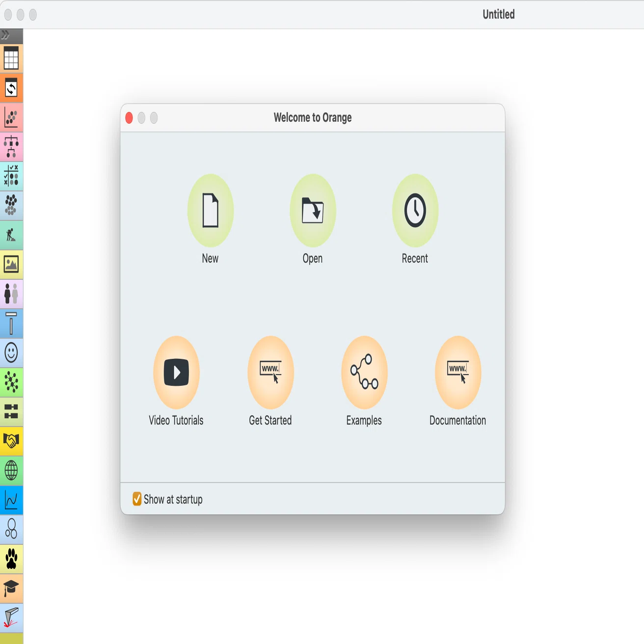Select the clustered dots Unsupervised icon

click(11, 206)
